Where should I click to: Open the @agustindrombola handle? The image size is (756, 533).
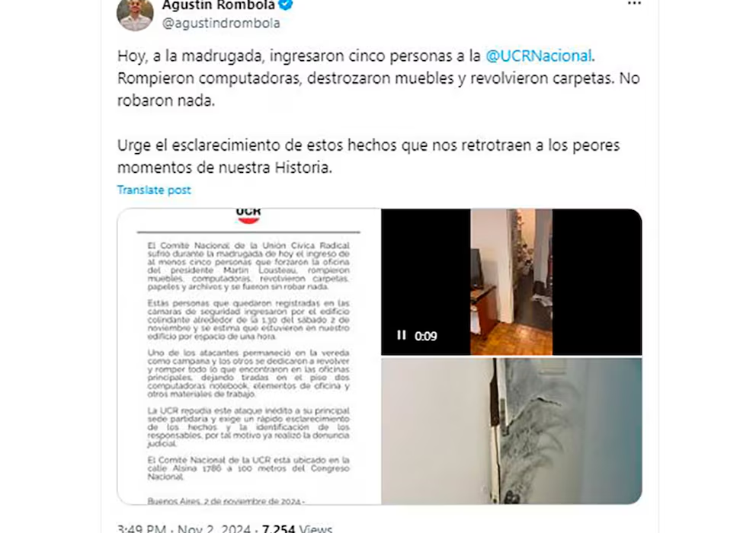(x=221, y=23)
